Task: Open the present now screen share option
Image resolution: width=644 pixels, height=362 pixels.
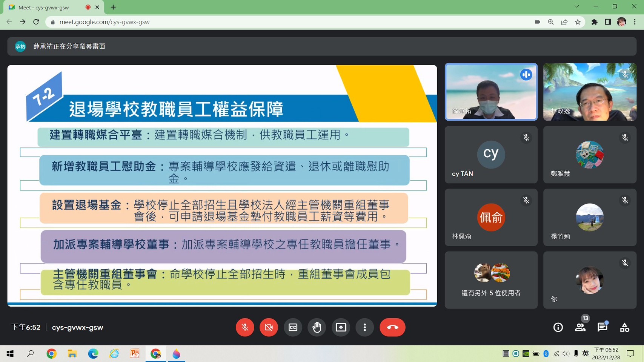Action: click(x=341, y=327)
